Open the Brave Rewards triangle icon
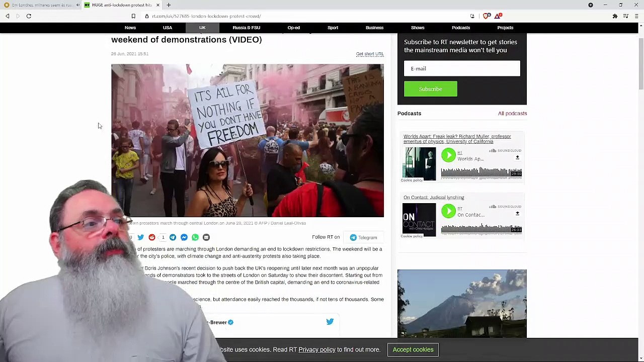The width and height of the screenshot is (644, 362). point(498,16)
